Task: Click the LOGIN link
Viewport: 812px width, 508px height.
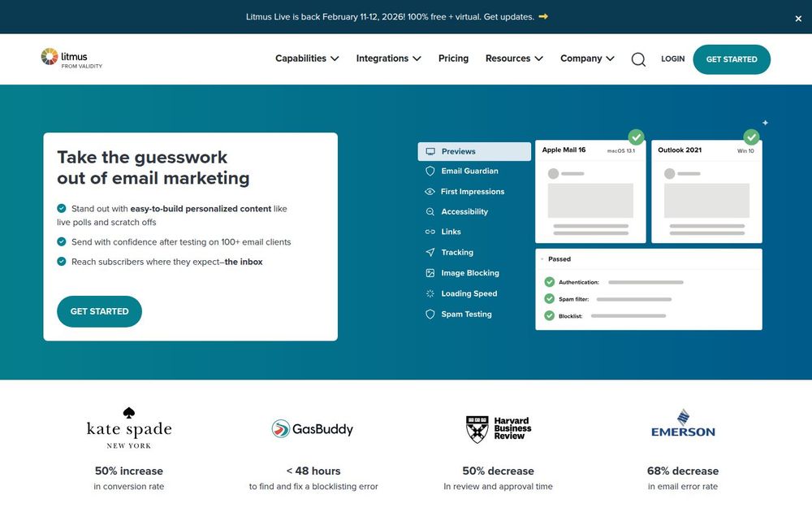Action: click(x=672, y=59)
